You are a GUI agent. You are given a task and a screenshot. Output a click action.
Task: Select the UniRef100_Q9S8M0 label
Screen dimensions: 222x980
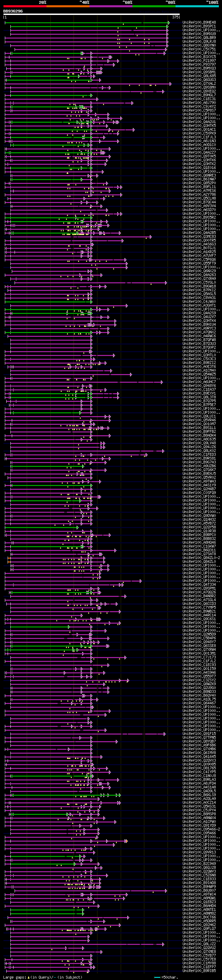[x=199, y=88]
